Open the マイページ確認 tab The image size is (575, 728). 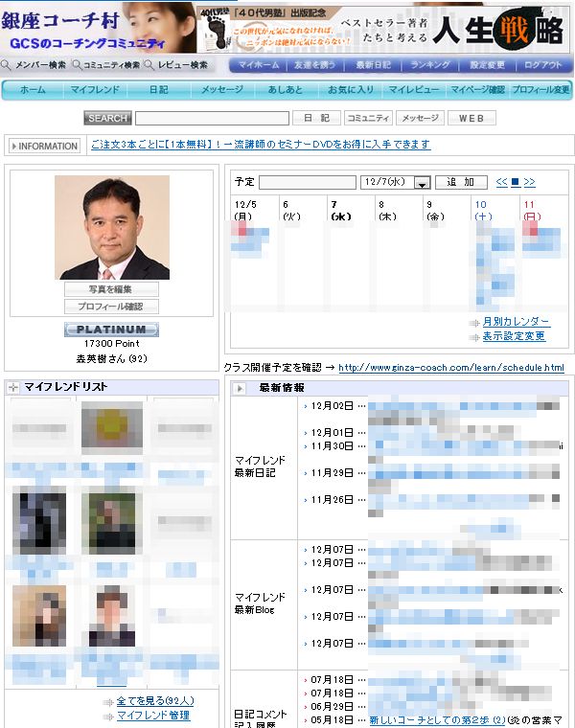click(x=477, y=90)
